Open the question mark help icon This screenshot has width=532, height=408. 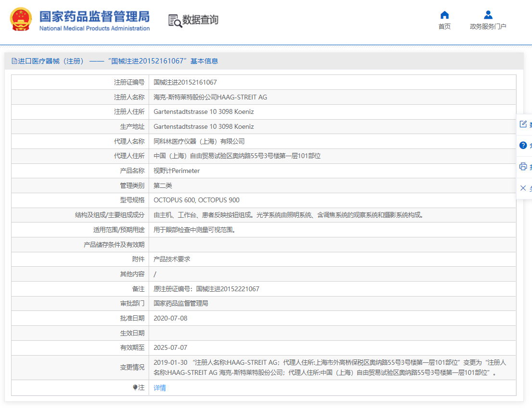pyautogui.click(x=523, y=146)
